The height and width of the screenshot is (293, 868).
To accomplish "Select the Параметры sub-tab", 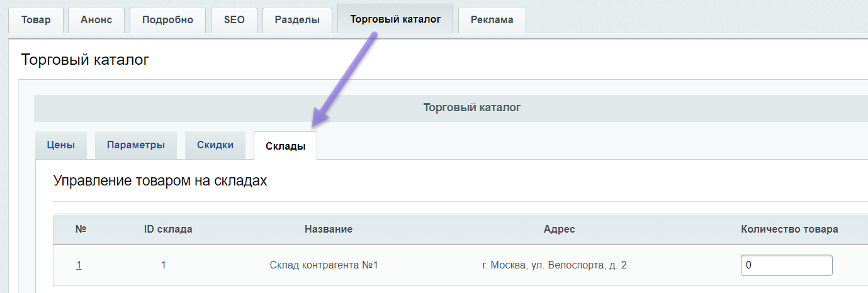I will pos(136,145).
